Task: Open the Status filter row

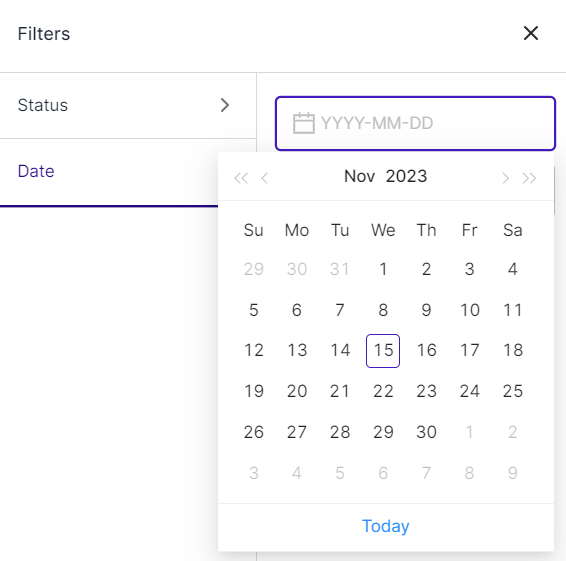Action: [128, 105]
